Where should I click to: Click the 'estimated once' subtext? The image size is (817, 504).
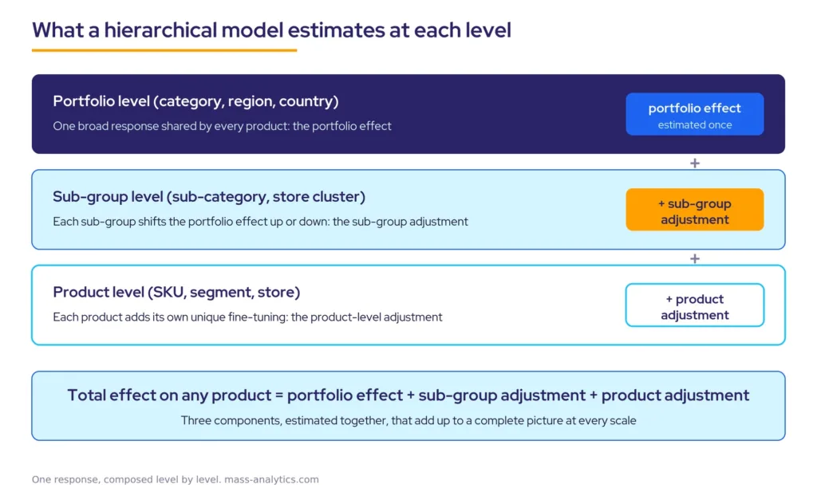[x=695, y=125]
